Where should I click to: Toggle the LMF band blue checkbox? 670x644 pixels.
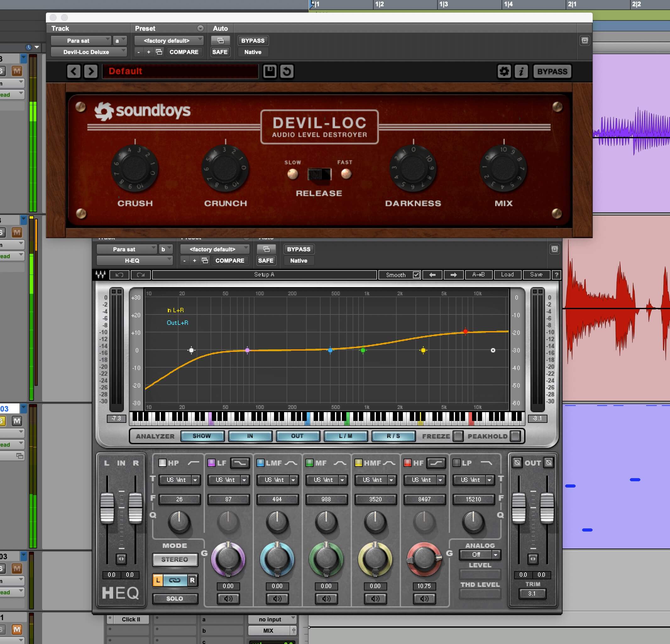tap(260, 463)
